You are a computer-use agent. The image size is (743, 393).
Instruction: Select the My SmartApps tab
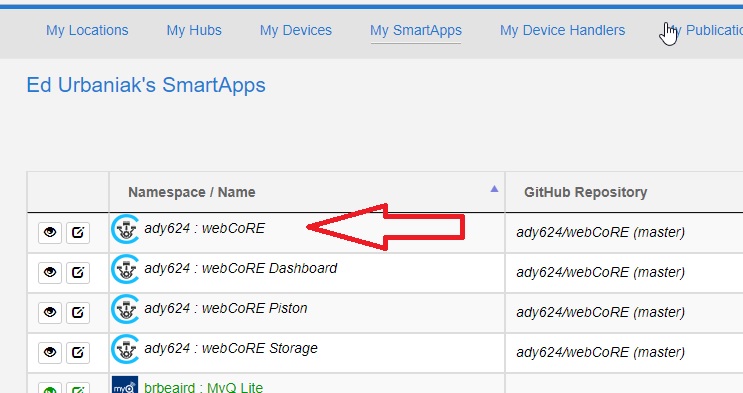(x=416, y=30)
